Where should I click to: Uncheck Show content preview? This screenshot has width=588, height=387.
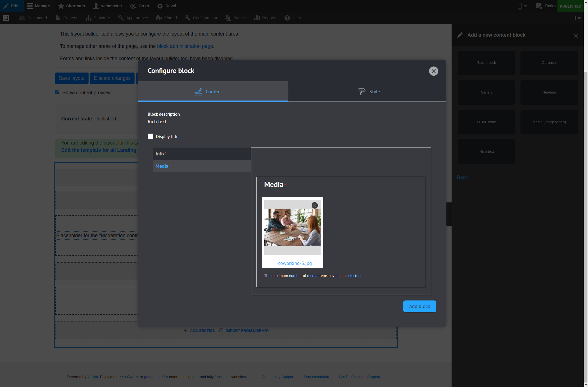pyautogui.click(x=57, y=92)
